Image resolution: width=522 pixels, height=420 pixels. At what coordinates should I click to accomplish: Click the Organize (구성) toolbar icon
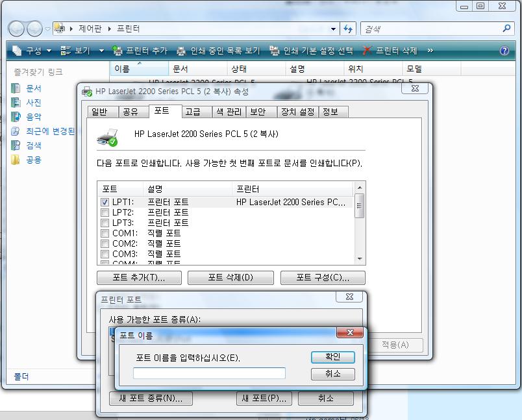click(17, 51)
